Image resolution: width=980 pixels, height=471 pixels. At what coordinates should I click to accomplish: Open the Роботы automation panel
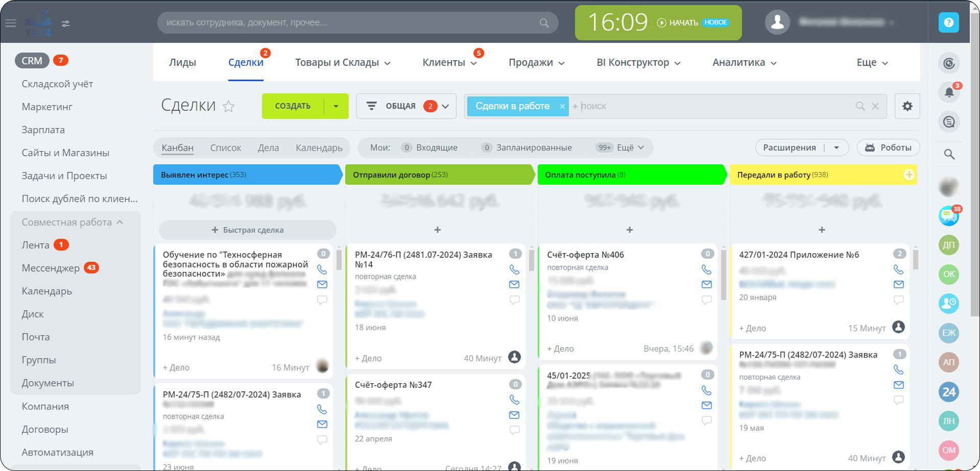point(889,147)
